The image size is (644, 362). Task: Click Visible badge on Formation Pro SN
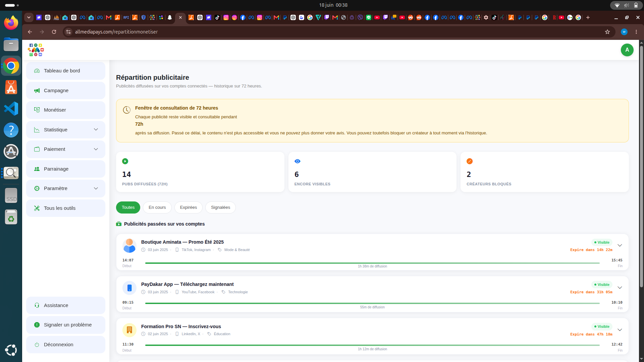point(602,326)
